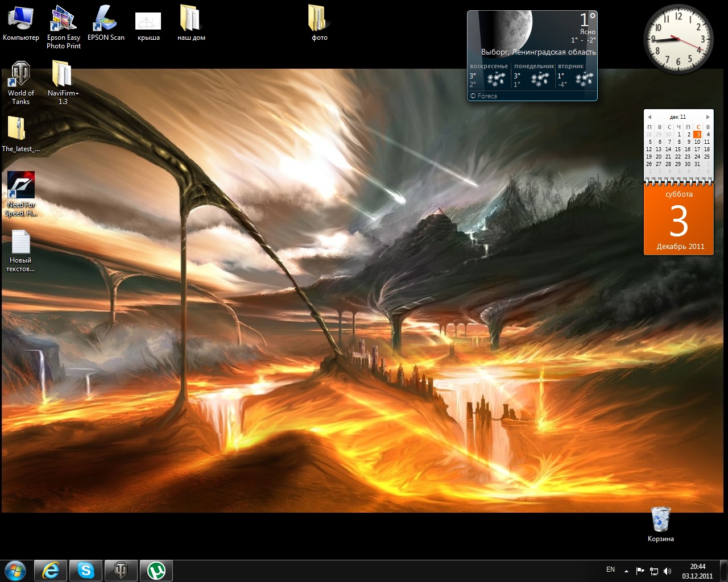This screenshot has height=582, width=728.
Task: Select the фото folder
Action: point(320,23)
